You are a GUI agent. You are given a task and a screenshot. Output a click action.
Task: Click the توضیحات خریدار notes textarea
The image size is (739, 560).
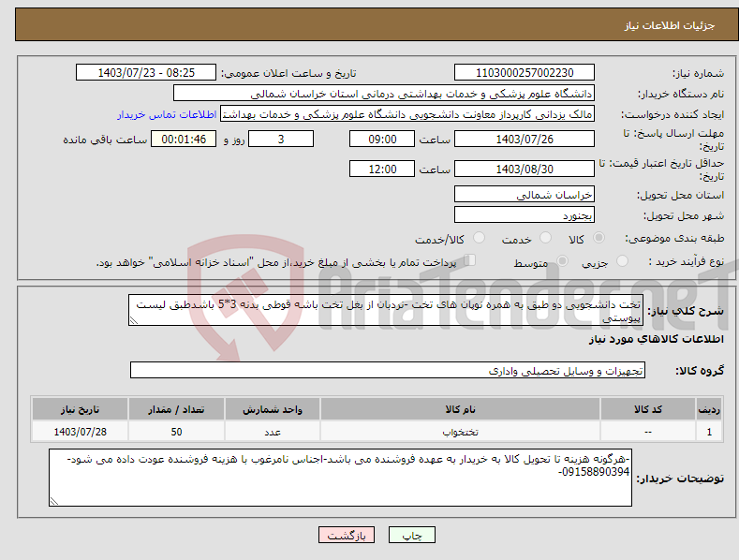[340, 478]
